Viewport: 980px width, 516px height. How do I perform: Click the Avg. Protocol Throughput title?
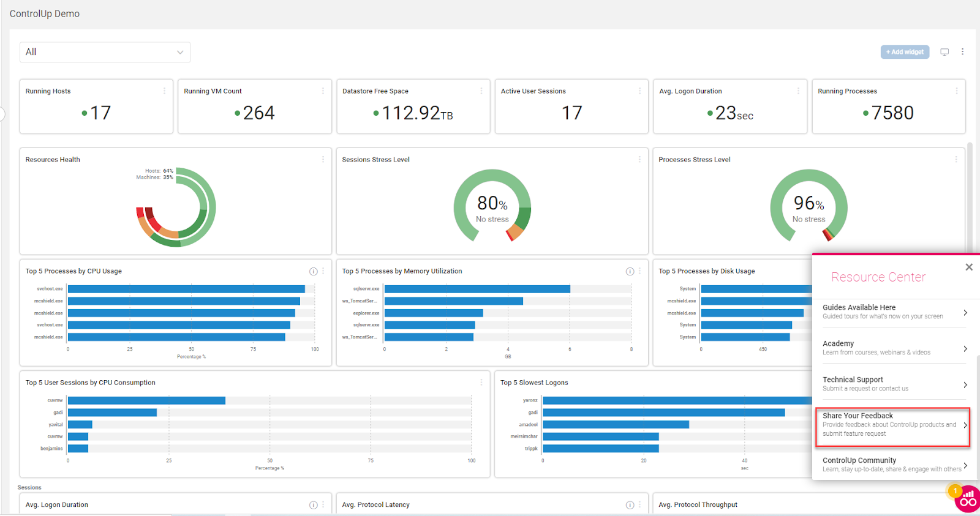click(x=698, y=505)
